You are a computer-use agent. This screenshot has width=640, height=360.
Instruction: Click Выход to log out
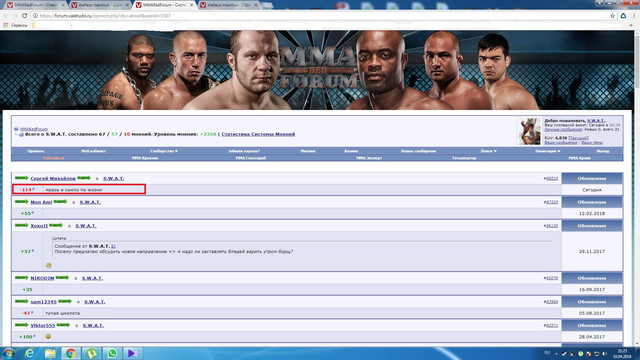pyautogui.click(x=602, y=151)
